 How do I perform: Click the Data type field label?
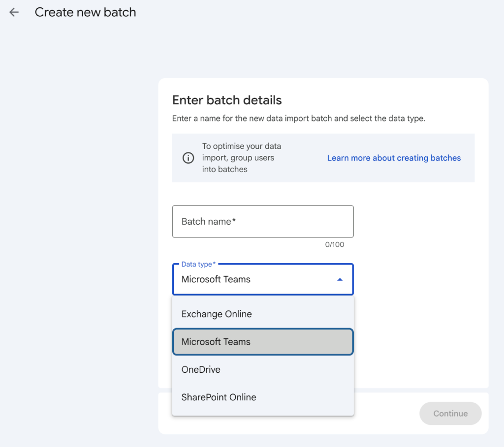pyautogui.click(x=198, y=264)
